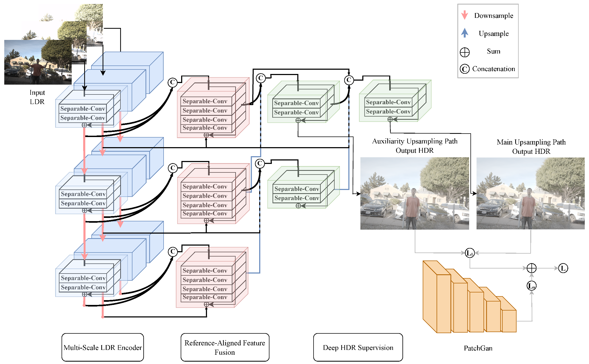Click the concatenation node above bottom red block
The height and width of the screenshot is (364, 589).
173,251
